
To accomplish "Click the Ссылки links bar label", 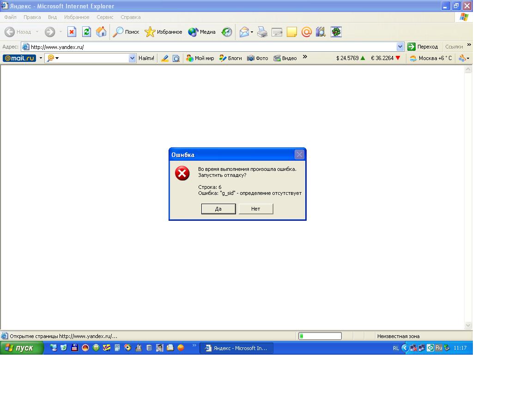I will 454,47.
